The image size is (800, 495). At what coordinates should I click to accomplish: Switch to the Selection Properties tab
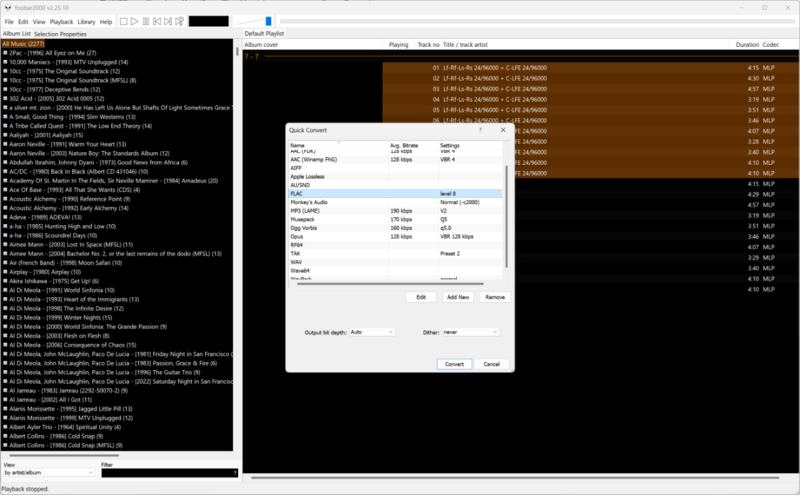pyautogui.click(x=60, y=34)
